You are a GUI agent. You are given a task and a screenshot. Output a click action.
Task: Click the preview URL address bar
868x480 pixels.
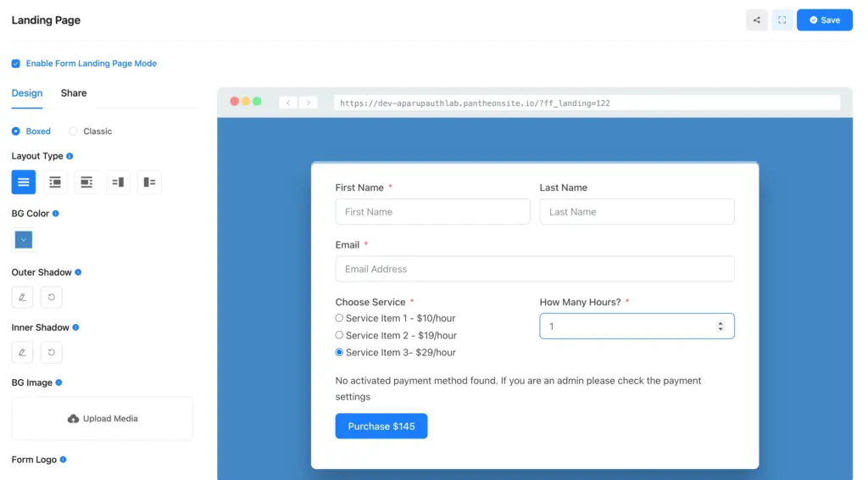pyautogui.click(x=587, y=103)
